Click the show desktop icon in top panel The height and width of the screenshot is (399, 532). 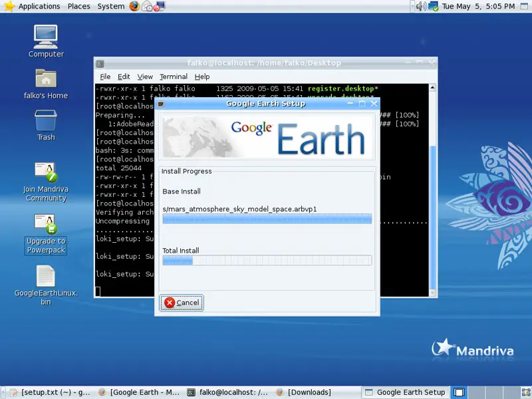click(524, 6)
